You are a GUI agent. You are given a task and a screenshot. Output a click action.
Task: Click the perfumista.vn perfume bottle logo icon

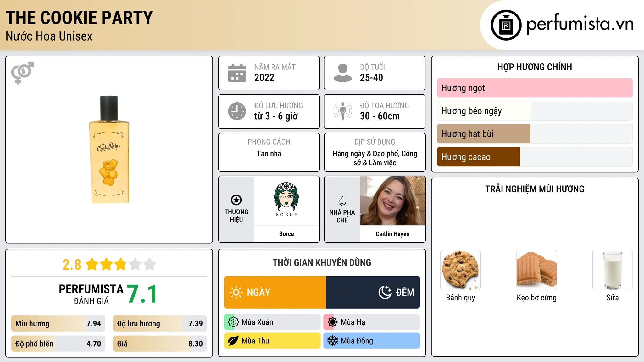click(x=506, y=25)
